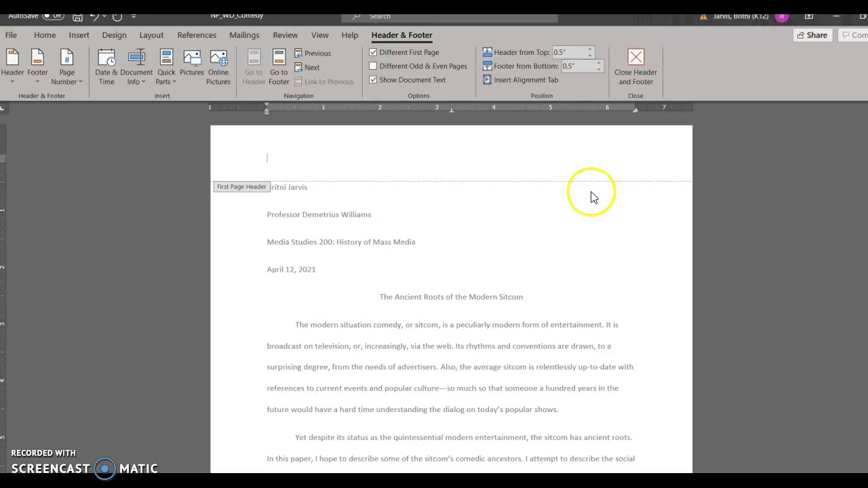Click the Document Info icon
868x488 pixels.
point(136,57)
